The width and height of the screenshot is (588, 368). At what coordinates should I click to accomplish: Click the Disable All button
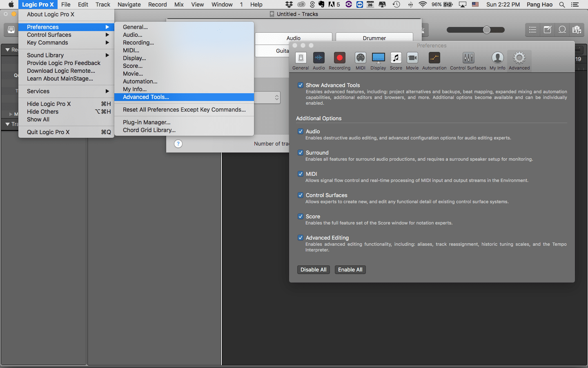(x=313, y=270)
